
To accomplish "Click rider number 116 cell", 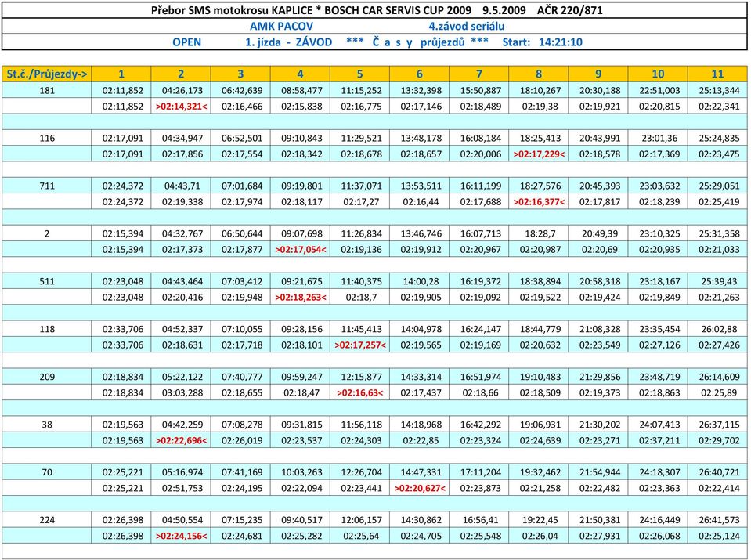I will pyautogui.click(x=47, y=138).
